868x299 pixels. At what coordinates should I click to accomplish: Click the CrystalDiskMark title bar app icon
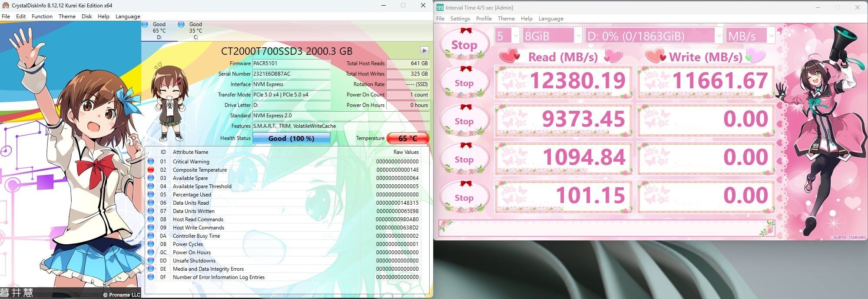(440, 7)
